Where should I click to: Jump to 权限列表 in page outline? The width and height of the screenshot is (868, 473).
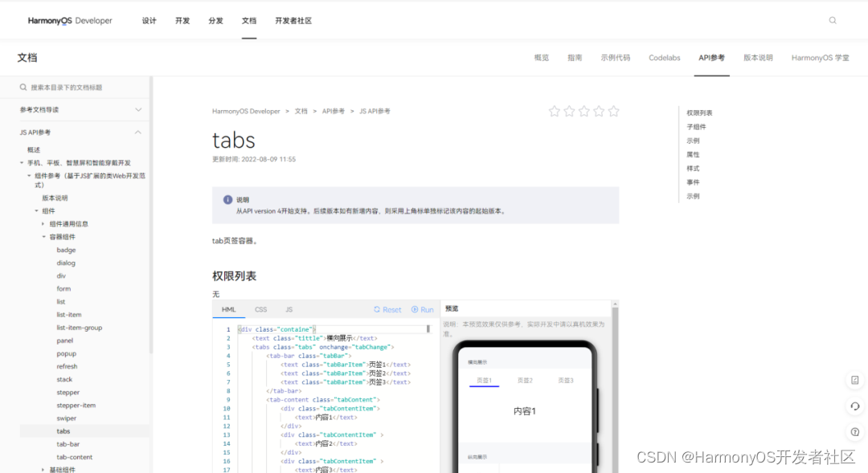pyautogui.click(x=700, y=113)
